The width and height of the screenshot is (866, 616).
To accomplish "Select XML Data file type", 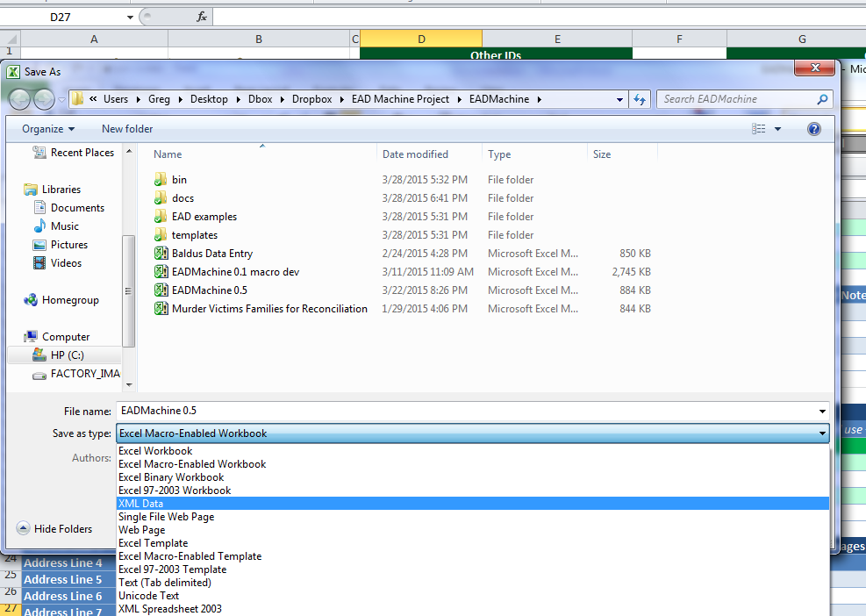I will click(x=473, y=504).
